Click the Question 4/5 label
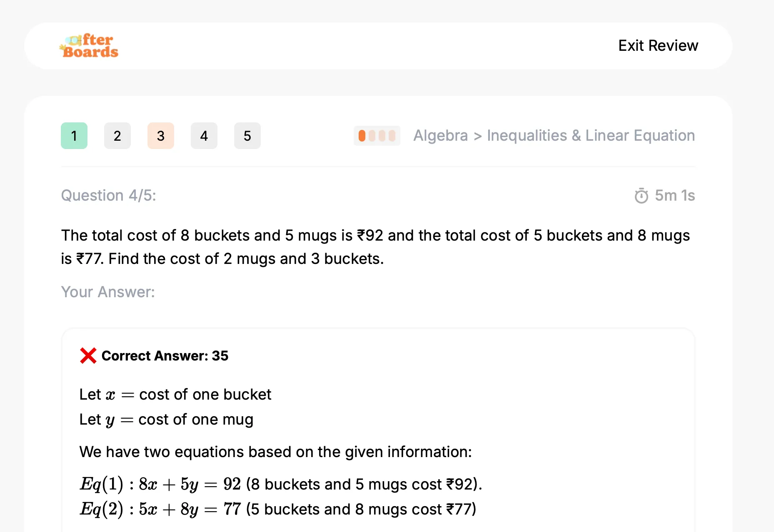 [x=109, y=196]
